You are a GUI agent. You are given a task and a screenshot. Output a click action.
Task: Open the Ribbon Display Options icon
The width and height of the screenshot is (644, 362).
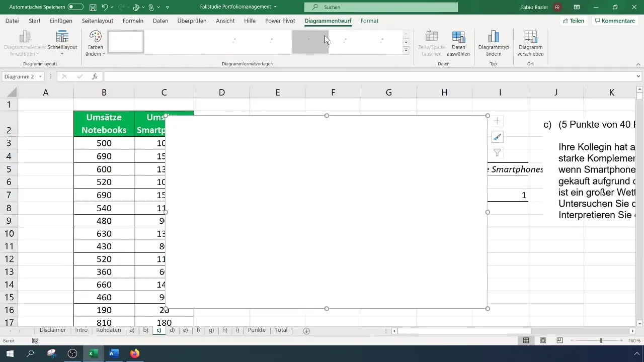tap(577, 7)
